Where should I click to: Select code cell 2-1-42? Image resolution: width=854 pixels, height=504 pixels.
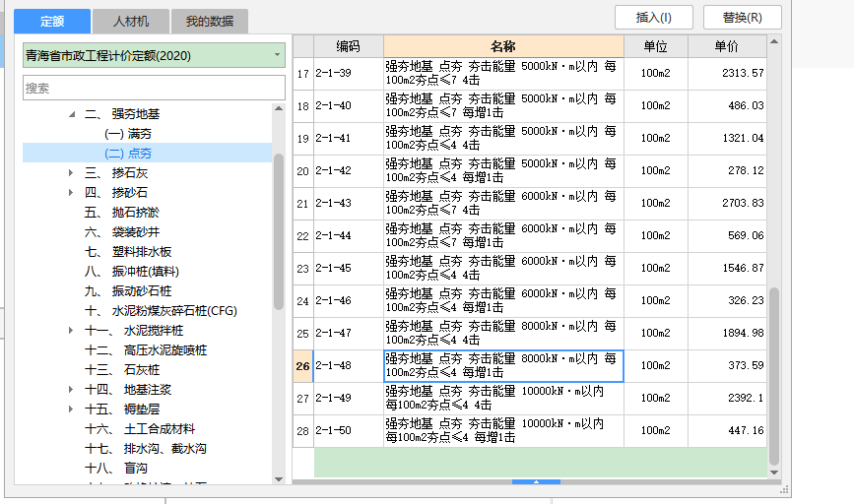tap(349, 170)
